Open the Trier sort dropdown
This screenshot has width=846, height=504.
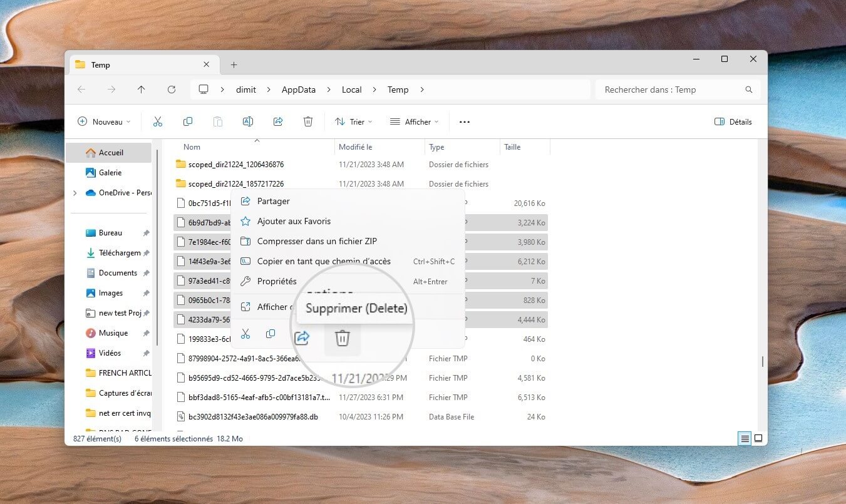click(x=353, y=122)
